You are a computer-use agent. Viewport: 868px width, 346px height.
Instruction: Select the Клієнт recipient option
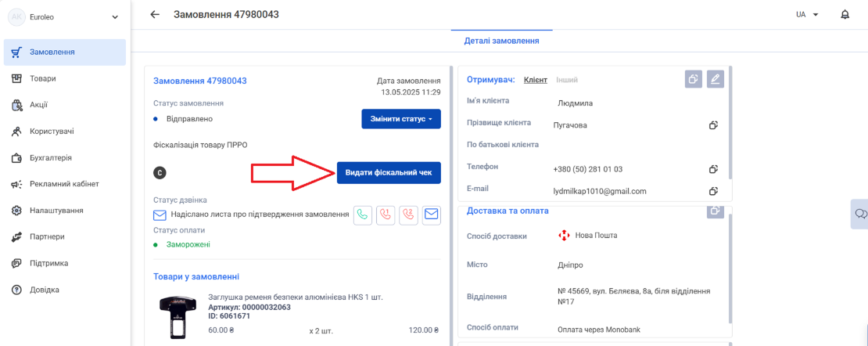tap(536, 80)
